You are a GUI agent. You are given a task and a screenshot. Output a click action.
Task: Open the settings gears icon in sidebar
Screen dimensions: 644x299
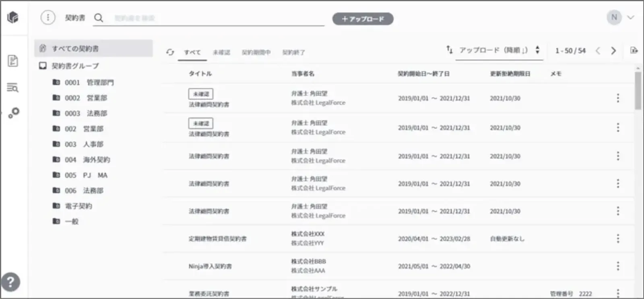14,113
